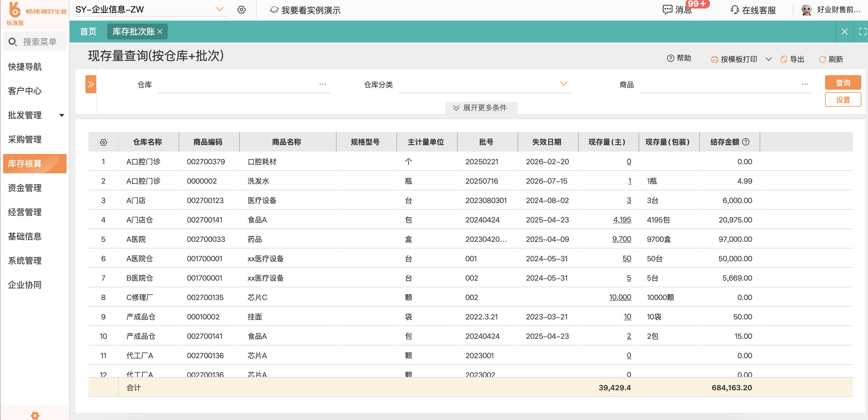This screenshot has height=420, width=868.
Task: Click the gear icon beside company selector
Action: (241, 10)
